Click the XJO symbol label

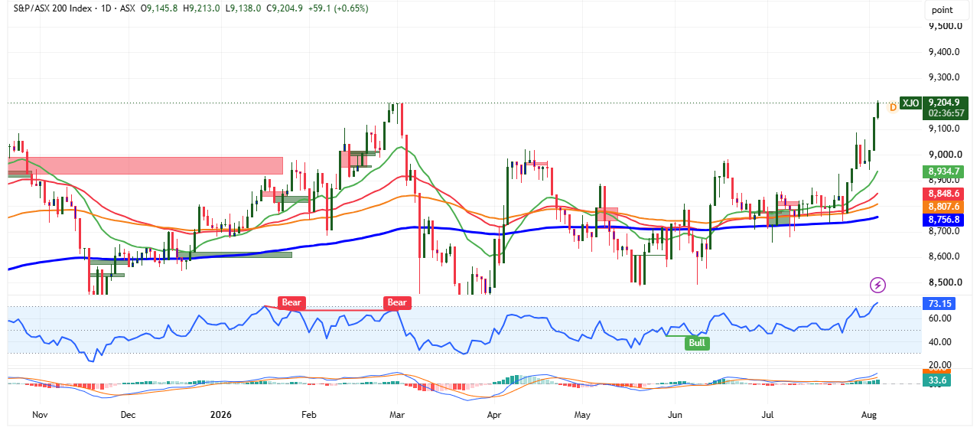910,103
